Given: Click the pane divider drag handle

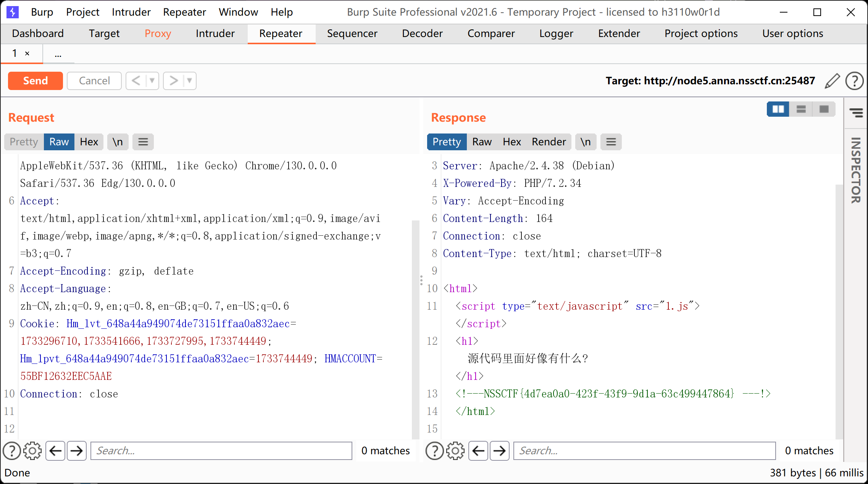Looking at the screenshot, I should (421, 280).
